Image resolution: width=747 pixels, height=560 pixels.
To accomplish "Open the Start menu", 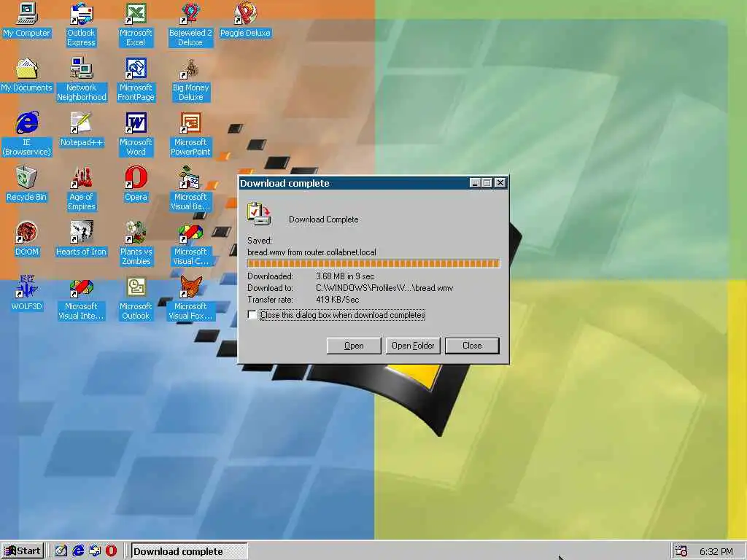I will [23, 551].
